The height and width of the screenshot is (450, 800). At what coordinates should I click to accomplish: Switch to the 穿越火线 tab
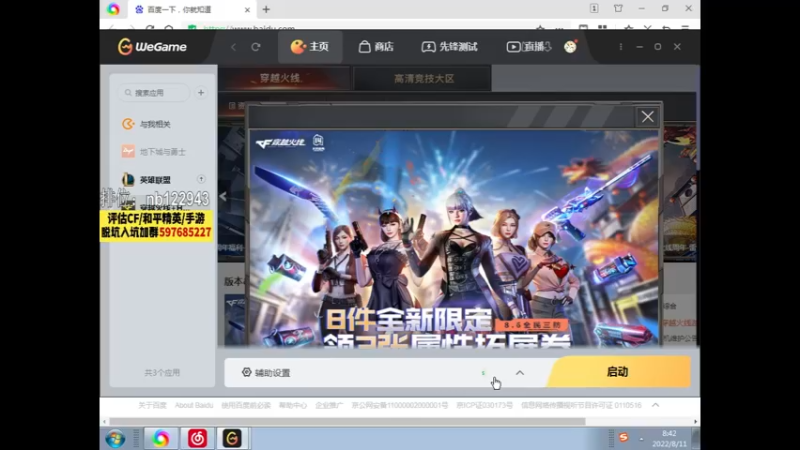click(x=284, y=79)
